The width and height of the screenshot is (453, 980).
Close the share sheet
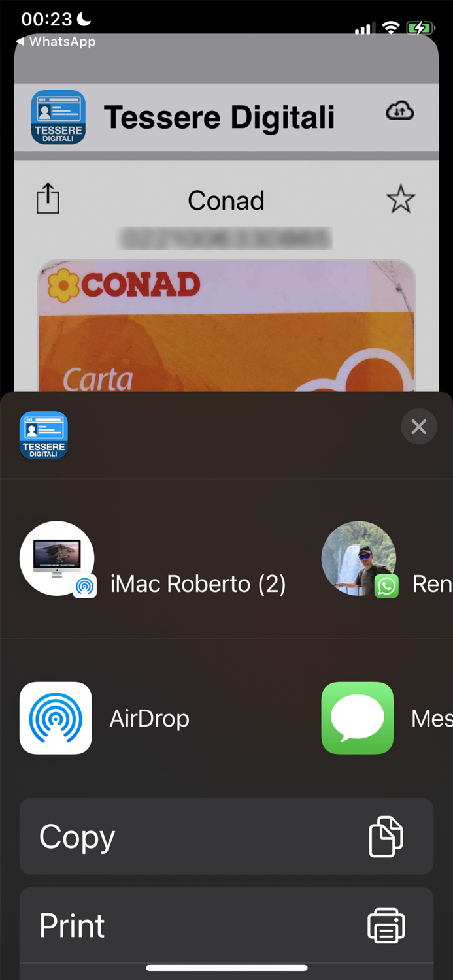coord(419,427)
